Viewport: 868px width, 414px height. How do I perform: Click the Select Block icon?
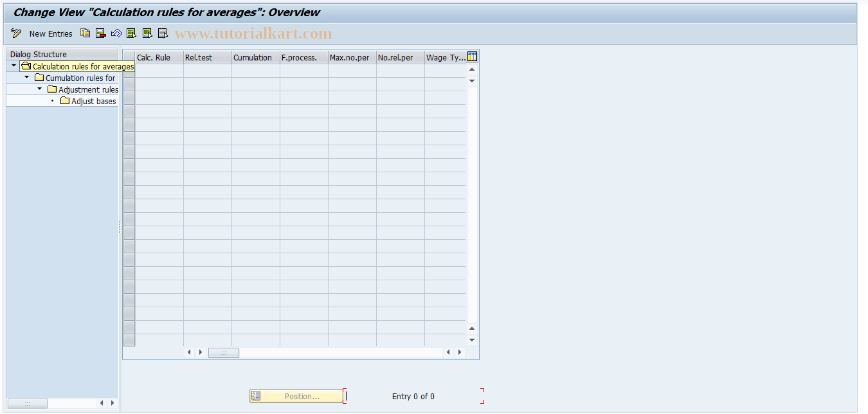pos(147,33)
